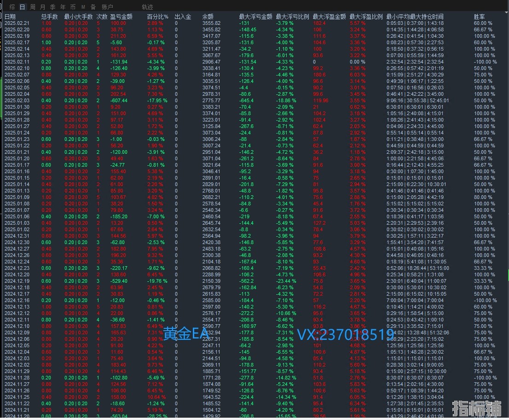Click the 最大浮盈金额 column header

[x=329, y=17]
